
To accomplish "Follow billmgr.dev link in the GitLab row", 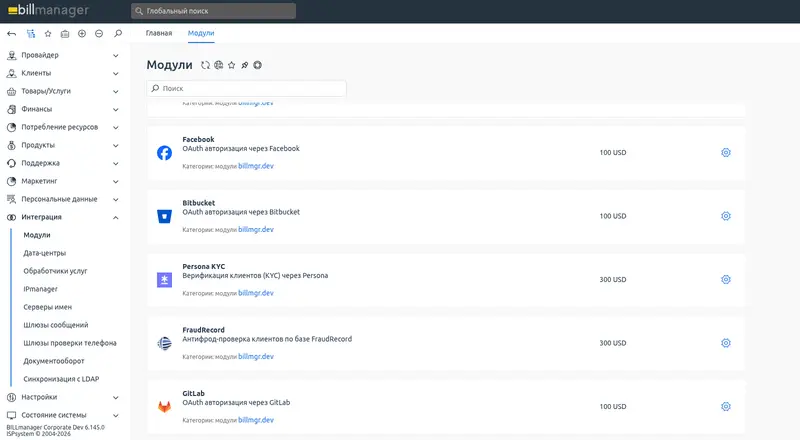I will click(256, 420).
